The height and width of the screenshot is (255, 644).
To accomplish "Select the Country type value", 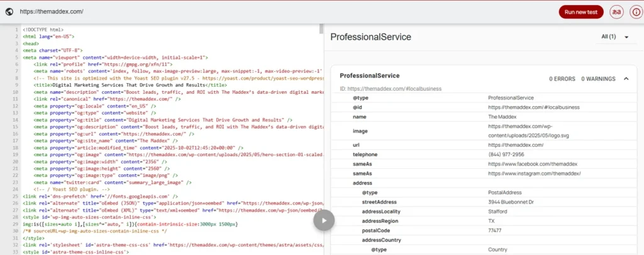I will pyautogui.click(x=497, y=250).
